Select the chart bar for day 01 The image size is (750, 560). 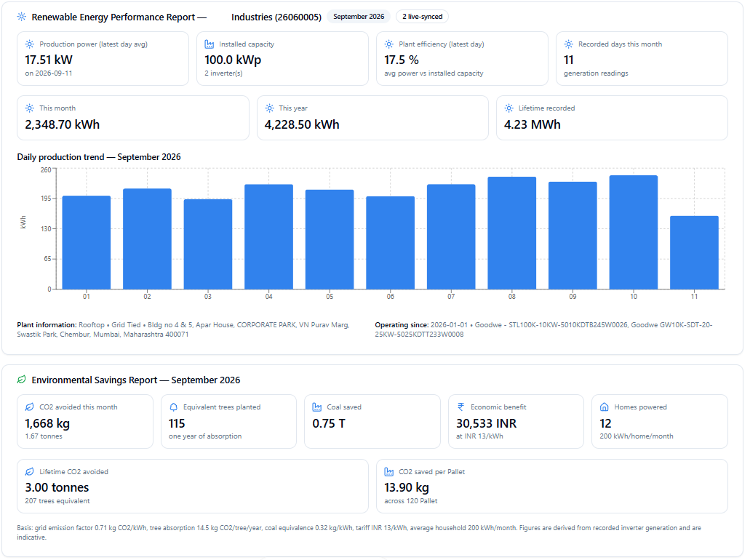tap(86, 242)
